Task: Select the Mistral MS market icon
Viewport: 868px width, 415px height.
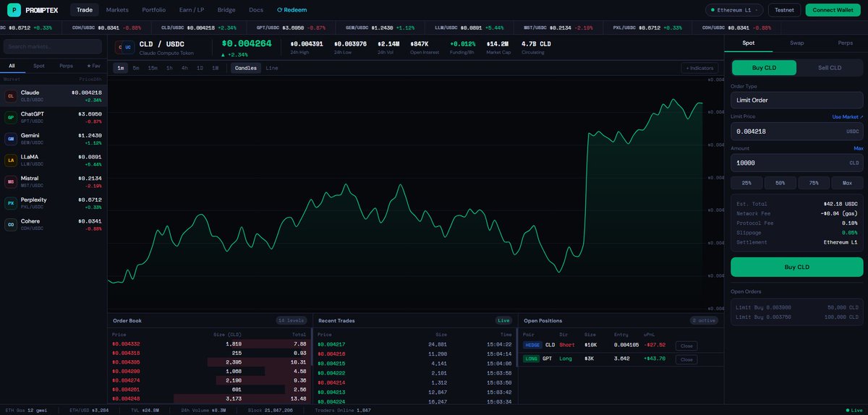Action: click(x=11, y=181)
